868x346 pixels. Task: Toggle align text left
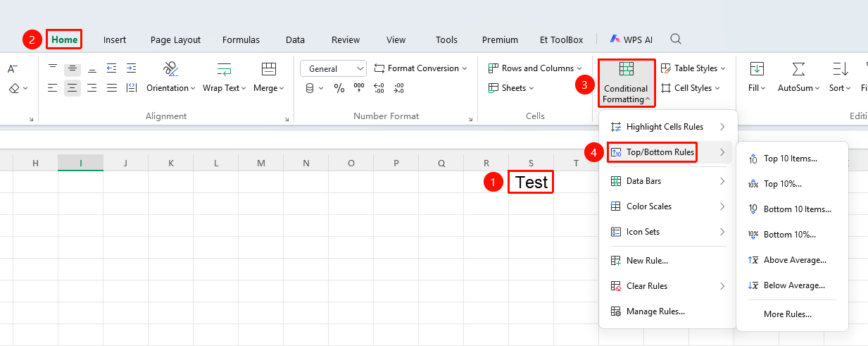[53, 88]
